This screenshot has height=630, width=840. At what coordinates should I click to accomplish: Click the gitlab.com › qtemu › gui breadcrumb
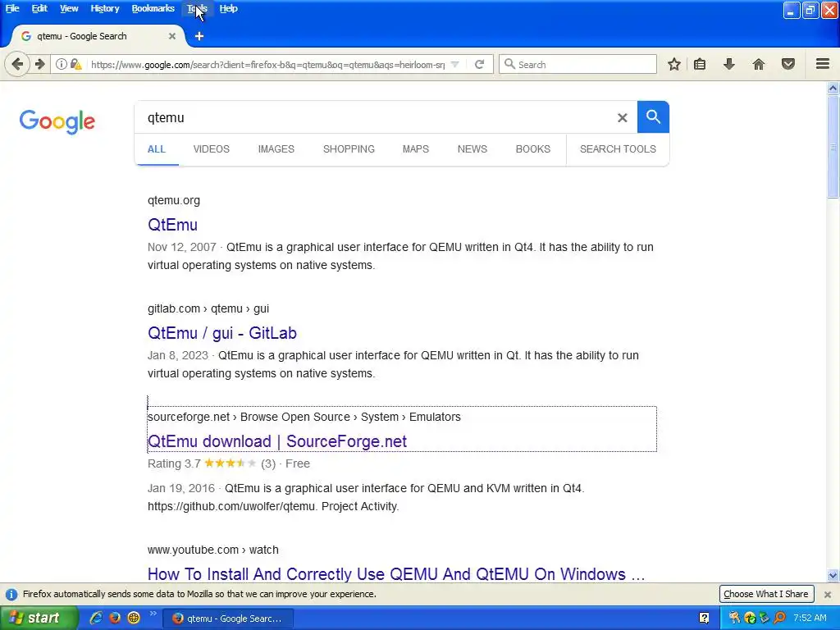pos(208,308)
